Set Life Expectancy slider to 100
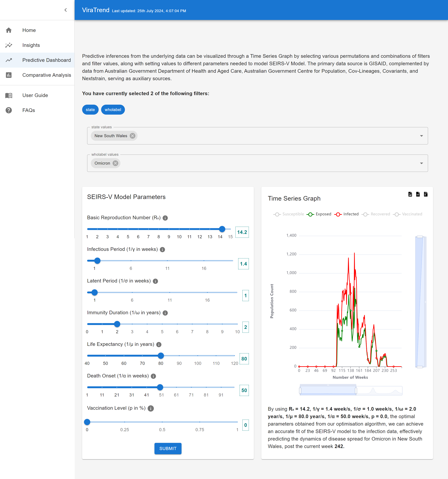This screenshot has height=479, width=448. point(198,356)
